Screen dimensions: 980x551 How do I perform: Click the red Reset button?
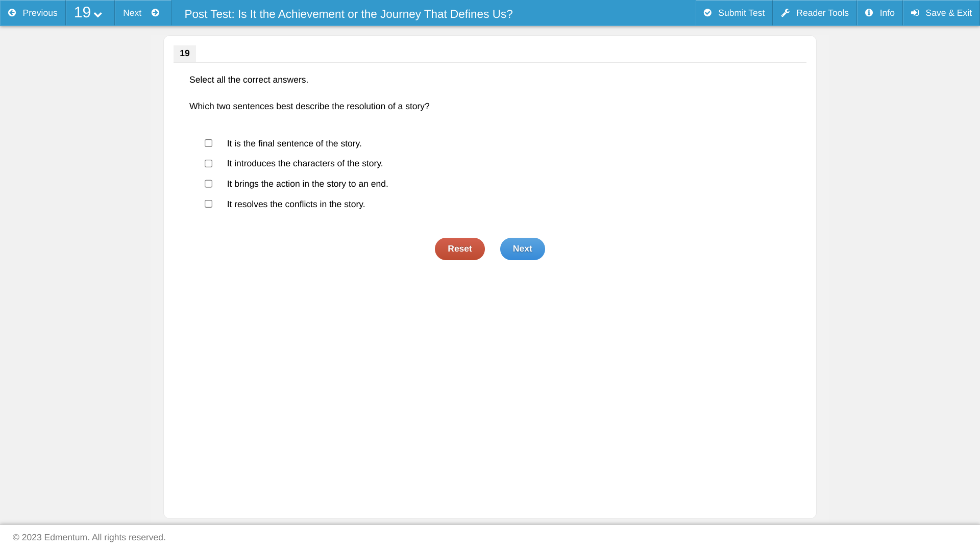pos(459,249)
